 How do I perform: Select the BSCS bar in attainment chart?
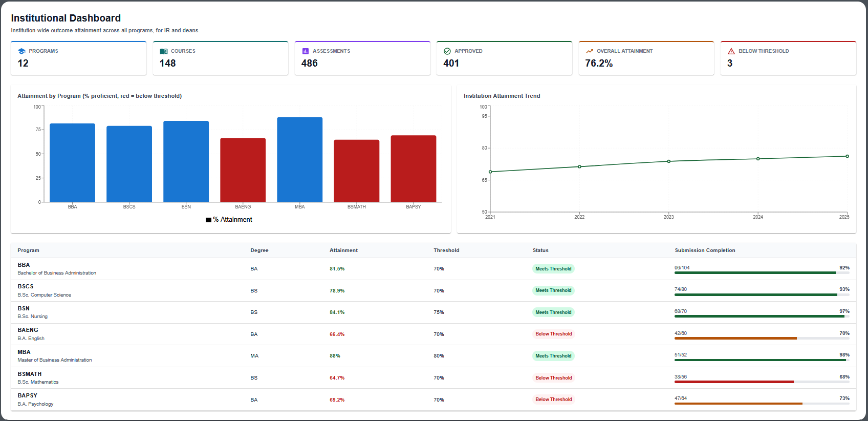[129, 164]
